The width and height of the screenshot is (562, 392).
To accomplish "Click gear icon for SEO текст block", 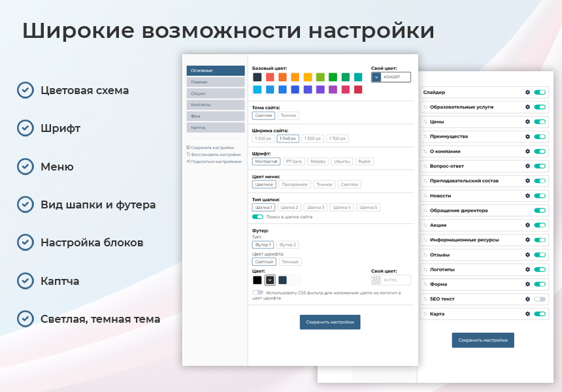I will pyautogui.click(x=527, y=299).
